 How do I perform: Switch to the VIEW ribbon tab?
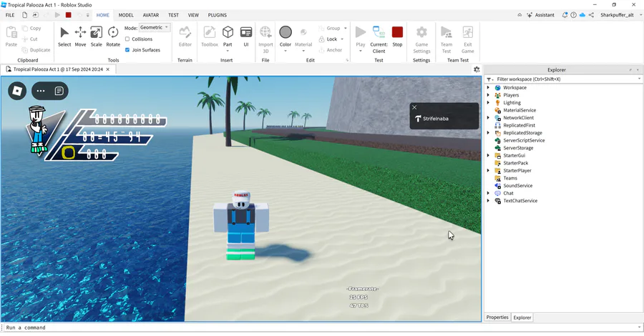pyautogui.click(x=193, y=15)
